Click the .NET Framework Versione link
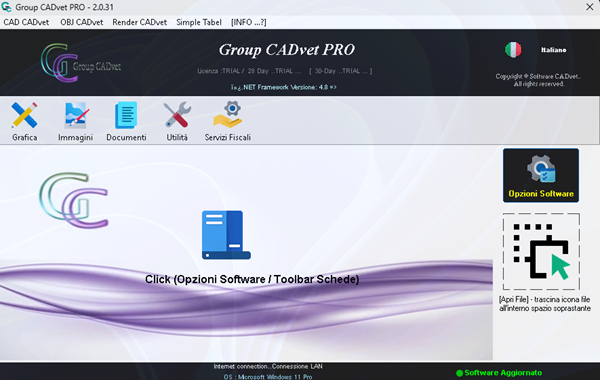Viewport: 600px width, 380px height. coord(283,87)
